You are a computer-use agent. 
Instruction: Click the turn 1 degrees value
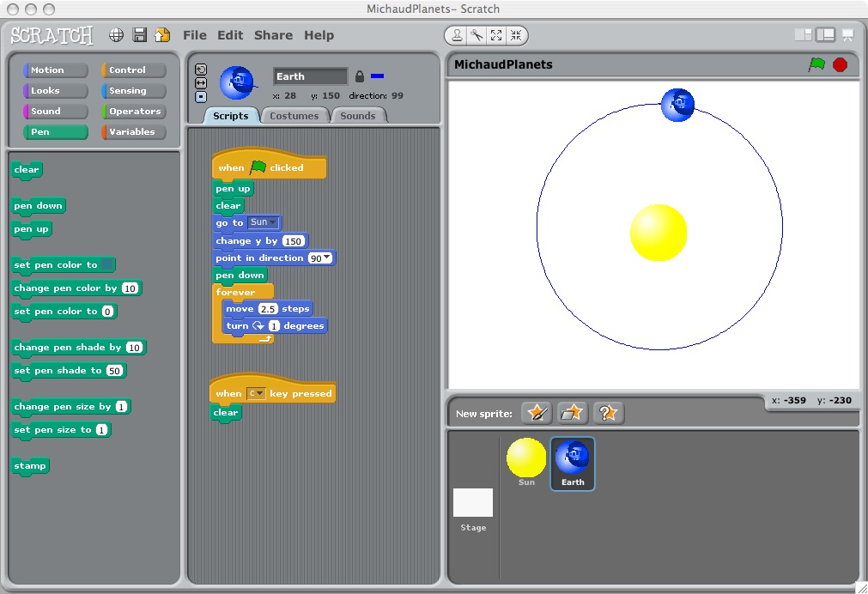(274, 326)
